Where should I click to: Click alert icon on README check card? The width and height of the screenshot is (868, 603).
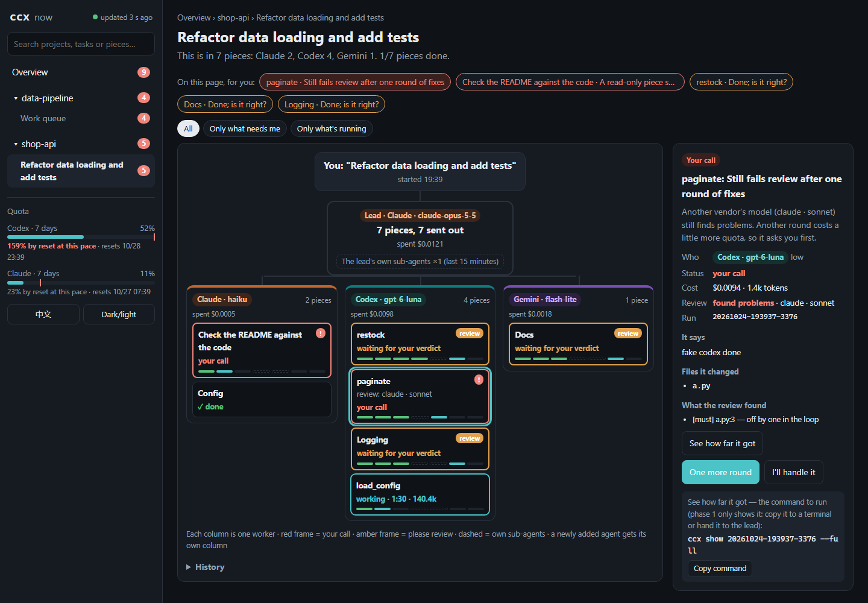pos(321,333)
